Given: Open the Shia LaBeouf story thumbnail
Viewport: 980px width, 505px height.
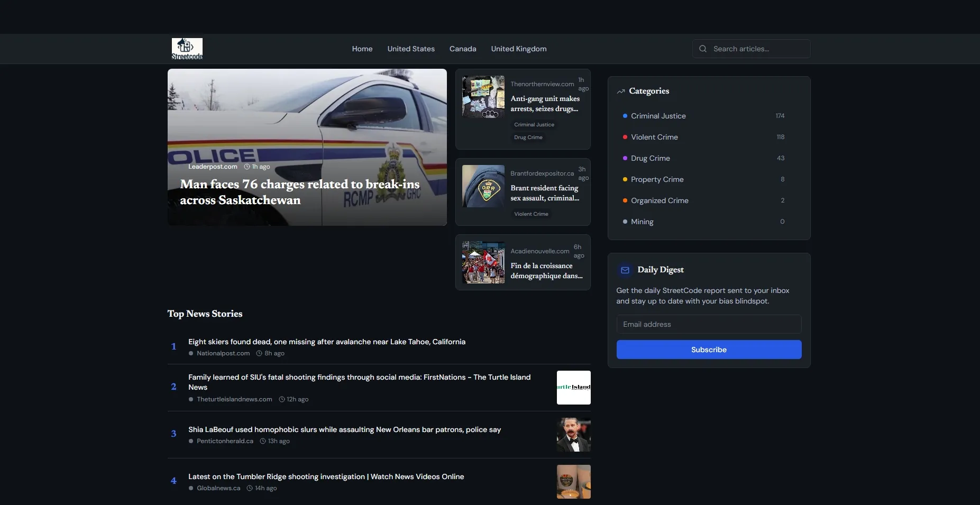Looking at the screenshot, I should (573, 435).
